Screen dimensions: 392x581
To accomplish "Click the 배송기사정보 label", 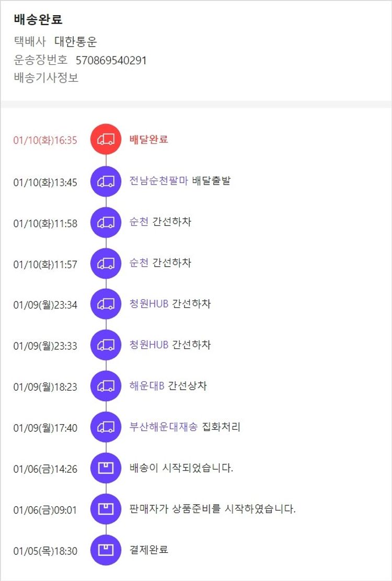I will [46, 78].
